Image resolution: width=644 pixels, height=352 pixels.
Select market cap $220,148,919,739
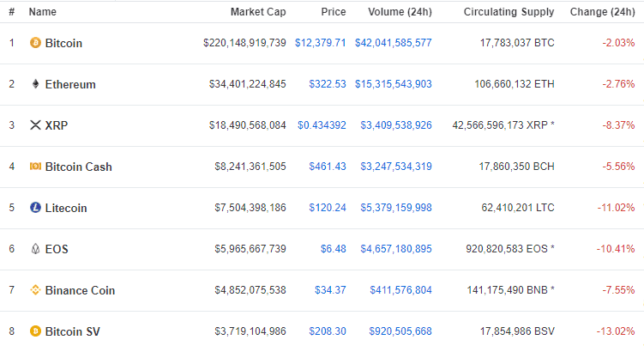coord(244,43)
